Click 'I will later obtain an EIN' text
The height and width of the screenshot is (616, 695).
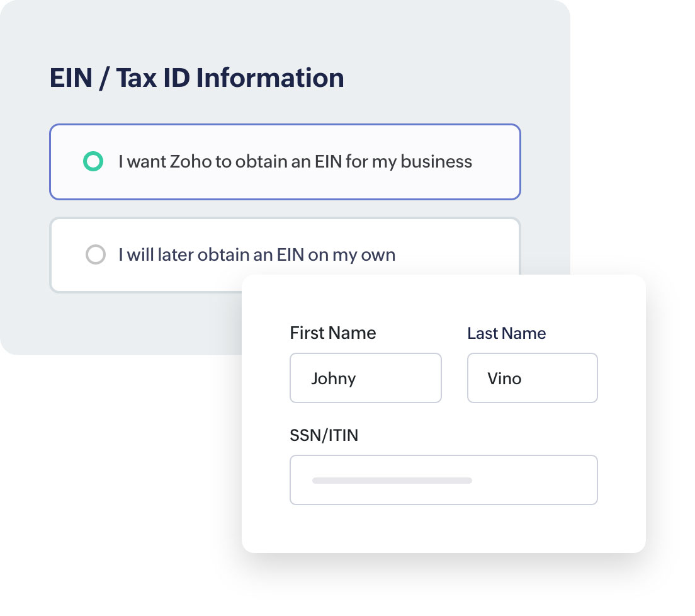(x=257, y=254)
